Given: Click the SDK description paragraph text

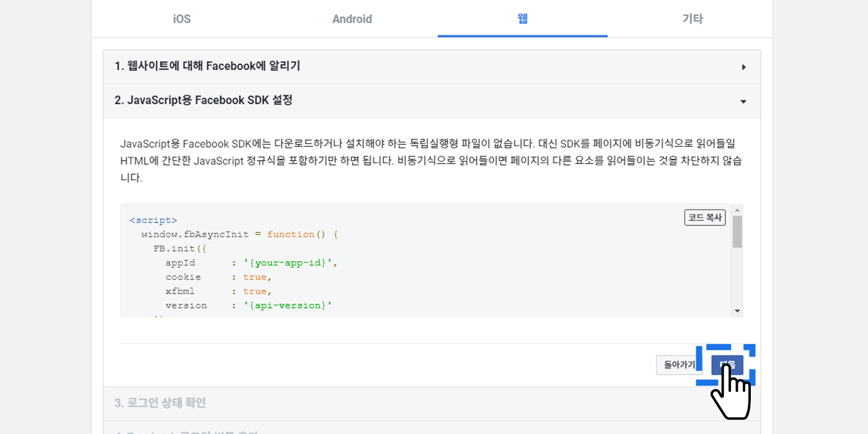Looking at the screenshot, I should (x=432, y=161).
